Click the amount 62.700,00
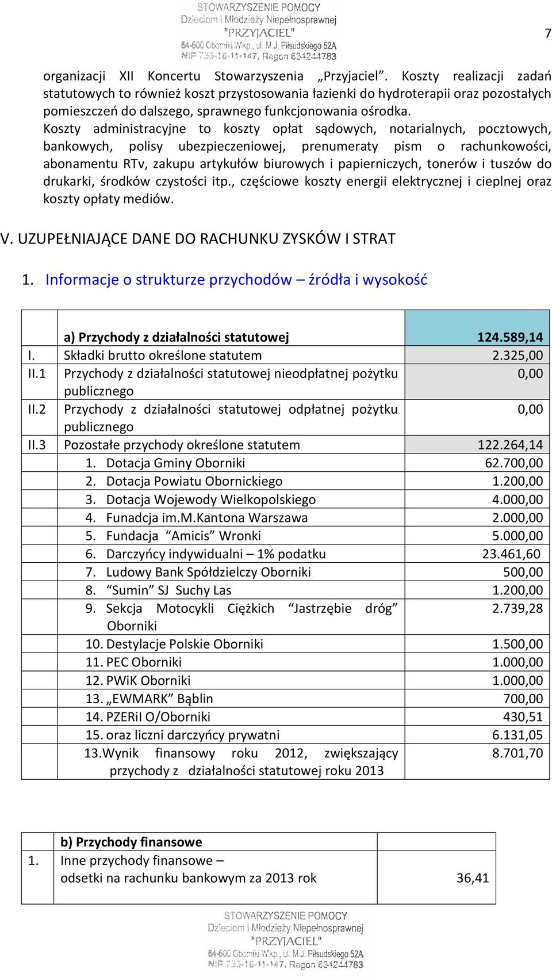 pyautogui.click(x=514, y=463)
